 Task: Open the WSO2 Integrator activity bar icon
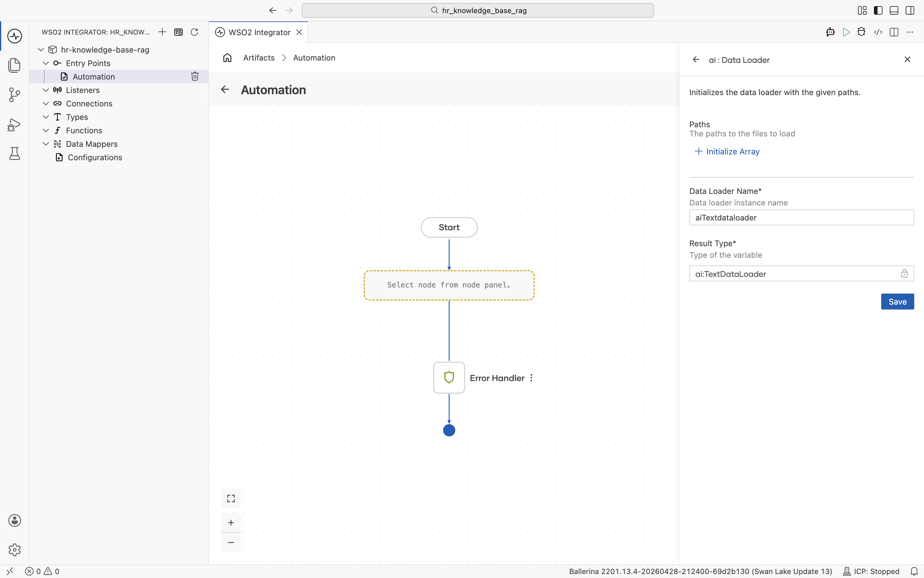[x=14, y=36]
